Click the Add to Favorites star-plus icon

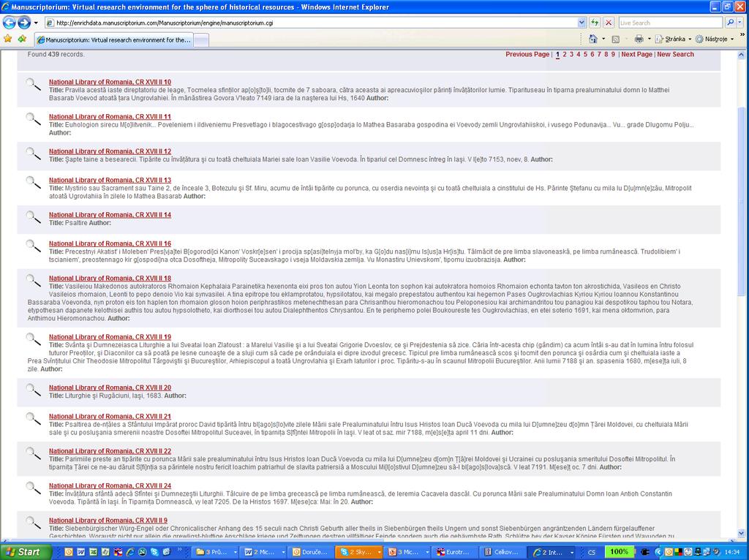click(x=22, y=39)
